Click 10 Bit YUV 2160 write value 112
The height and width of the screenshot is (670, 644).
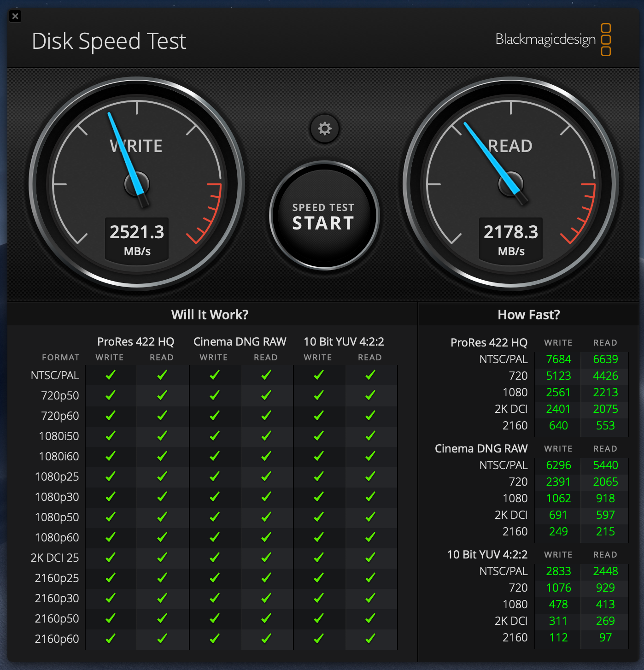pos(558,638)
